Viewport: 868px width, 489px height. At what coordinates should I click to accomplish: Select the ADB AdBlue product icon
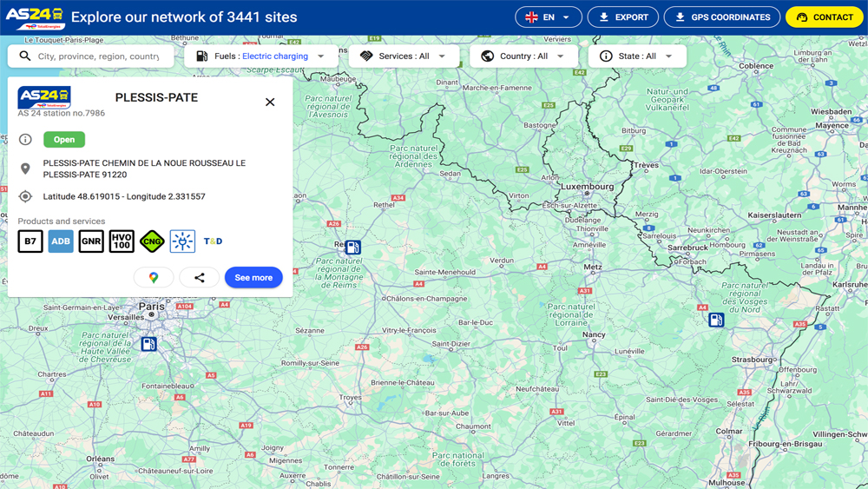click(61, 241)
